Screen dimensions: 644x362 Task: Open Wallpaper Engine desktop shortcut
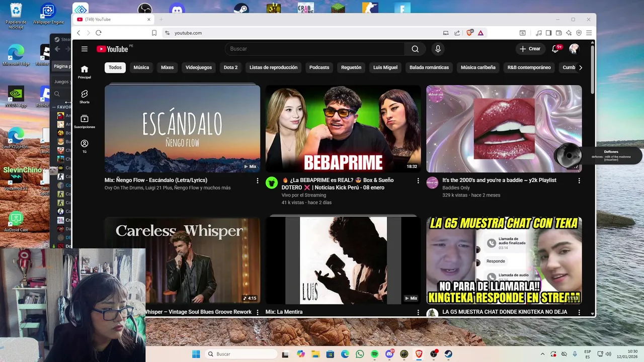tap(48, 14)
